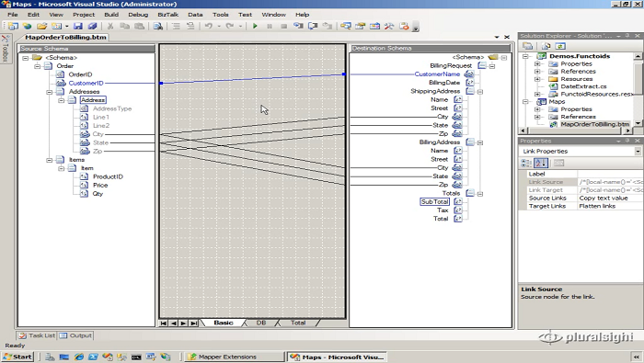
Task: Collapse the Totals node in destination schema
Action: (480, 194)
